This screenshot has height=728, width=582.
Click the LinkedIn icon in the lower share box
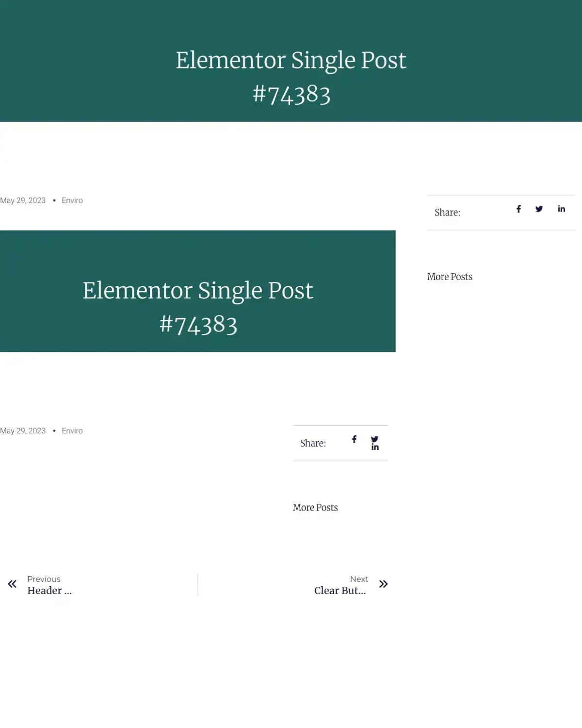(375, 447)
